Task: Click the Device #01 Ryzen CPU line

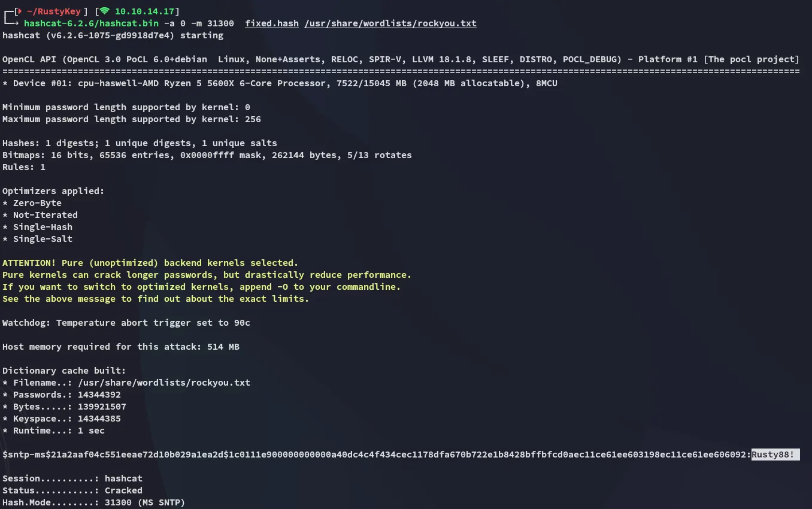Action: [280, 83]
